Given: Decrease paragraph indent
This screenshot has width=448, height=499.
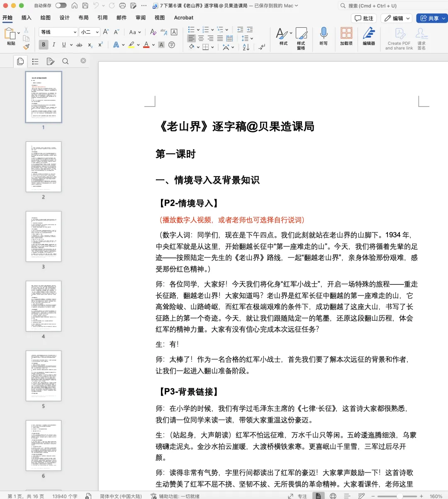Looking at the screenshot, I should pyautogui.click(x=240, y=29).
